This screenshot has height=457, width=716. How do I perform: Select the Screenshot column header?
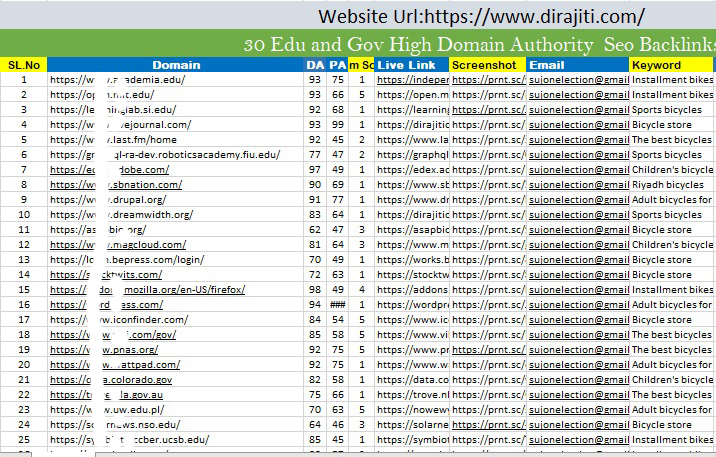(x=487, y=65)
